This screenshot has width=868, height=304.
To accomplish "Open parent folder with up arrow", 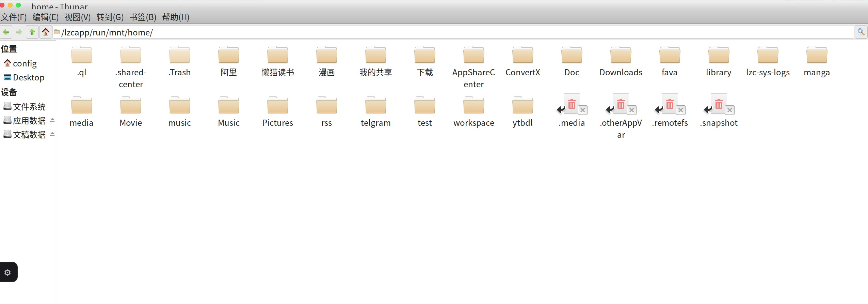I will click(x=32, y=32).
